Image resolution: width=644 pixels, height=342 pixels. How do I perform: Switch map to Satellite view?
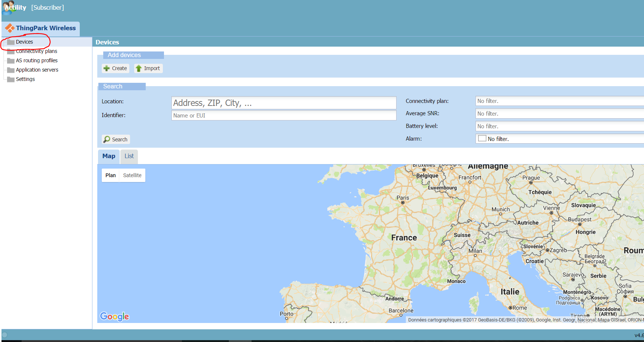[x=132, y=175]
